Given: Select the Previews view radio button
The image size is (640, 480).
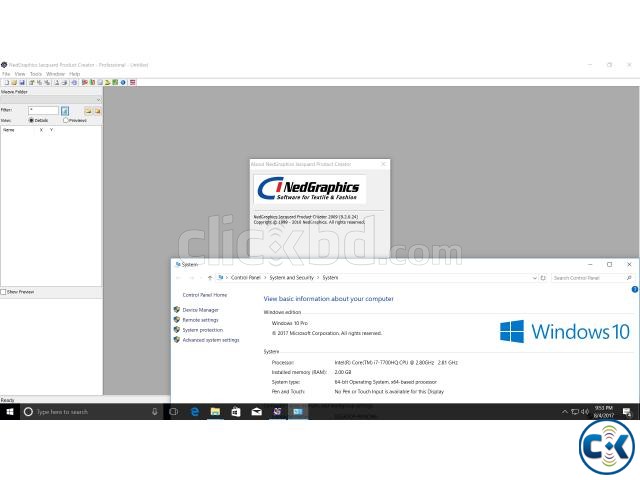Looking at the screenshot, I should pyautogui.click(x=65, y=120).
